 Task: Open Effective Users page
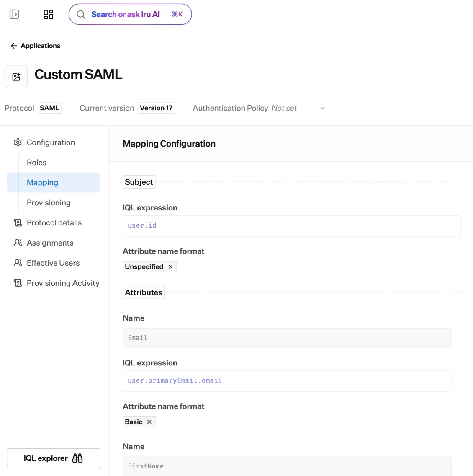[53, 263]
